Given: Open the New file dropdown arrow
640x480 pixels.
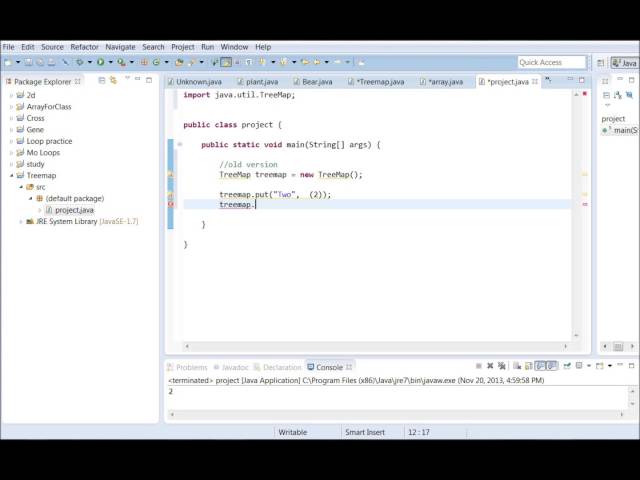Looking at the screenshot, I should tap(18, 62).
